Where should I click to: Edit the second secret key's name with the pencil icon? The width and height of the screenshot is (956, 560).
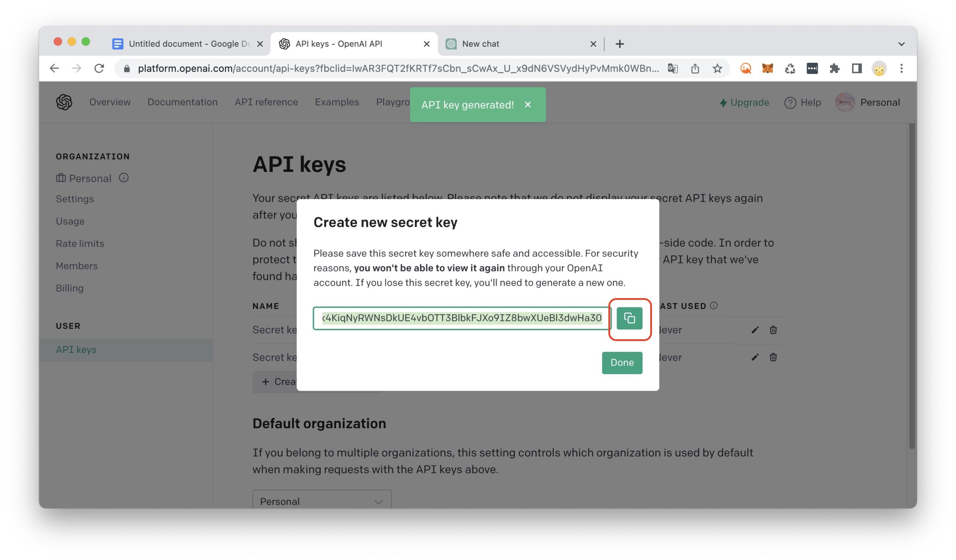click(x=755, y=358)
